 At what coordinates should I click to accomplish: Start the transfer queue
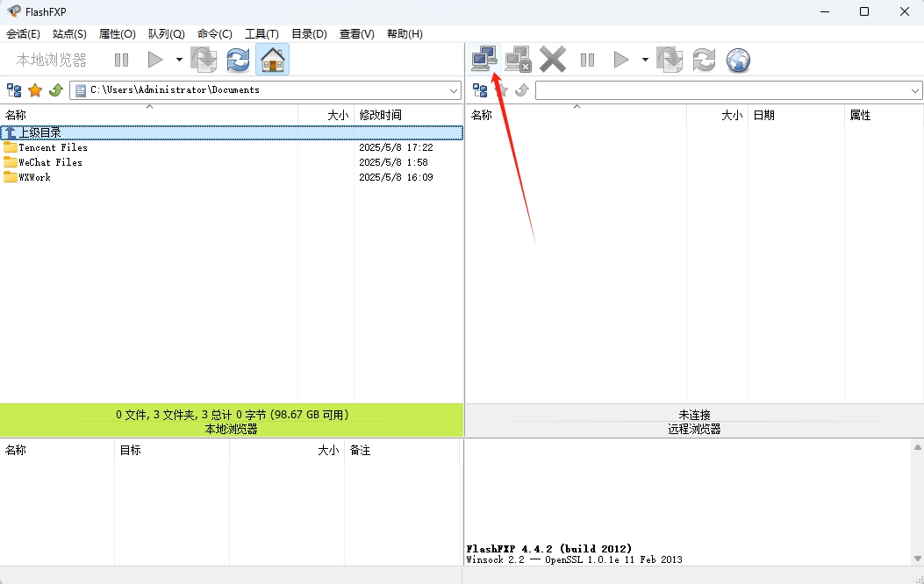tap(154, 59)
